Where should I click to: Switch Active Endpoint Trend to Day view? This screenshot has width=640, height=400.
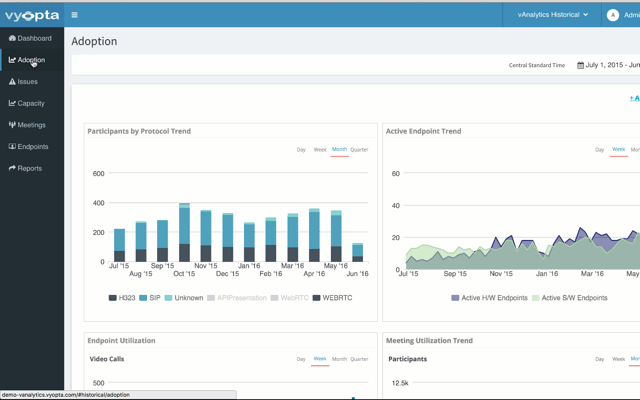[599, 149]
